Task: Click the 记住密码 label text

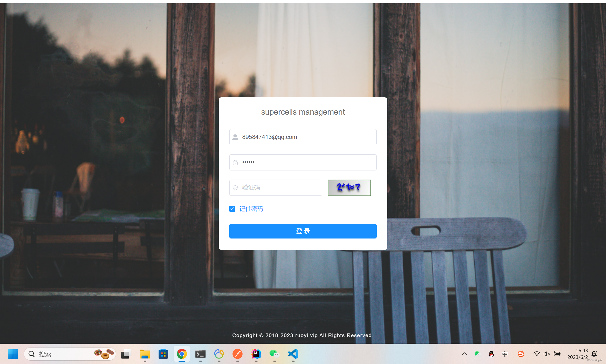Action: point(251,209)
